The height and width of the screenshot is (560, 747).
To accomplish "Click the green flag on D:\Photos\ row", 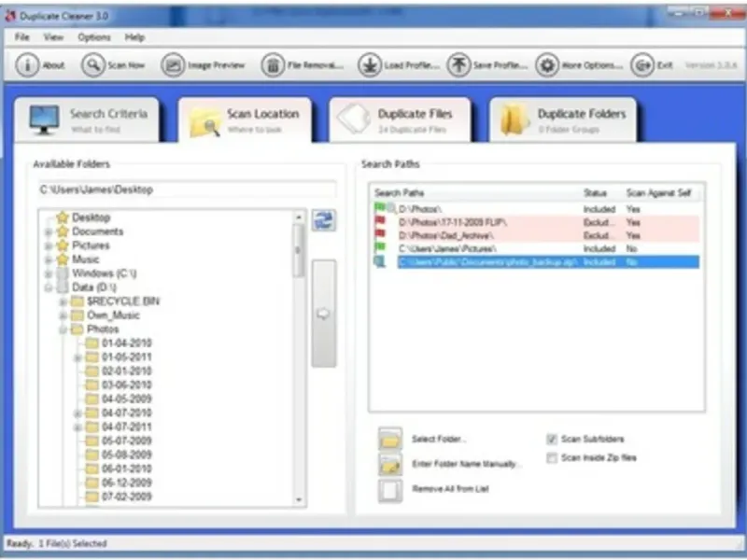I will [380, 207].
